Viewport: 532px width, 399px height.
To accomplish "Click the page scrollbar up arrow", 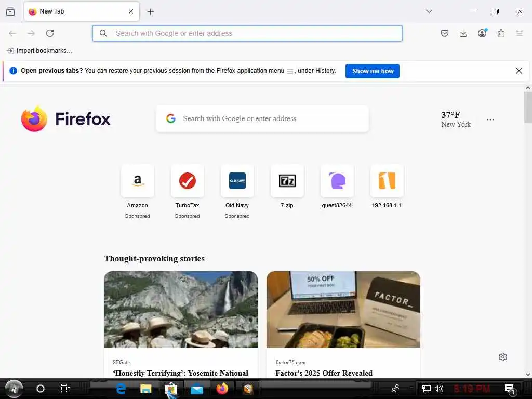I will pos(528,88).
